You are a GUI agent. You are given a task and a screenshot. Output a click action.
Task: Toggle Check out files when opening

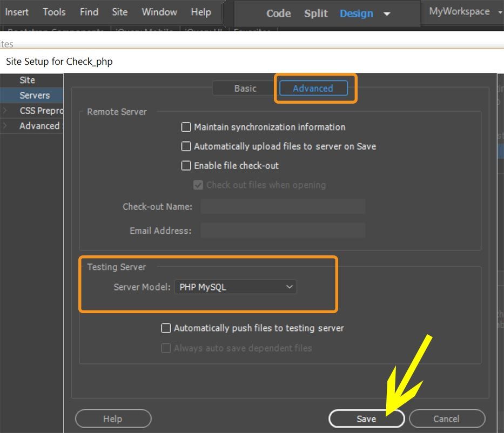(198, 185)
